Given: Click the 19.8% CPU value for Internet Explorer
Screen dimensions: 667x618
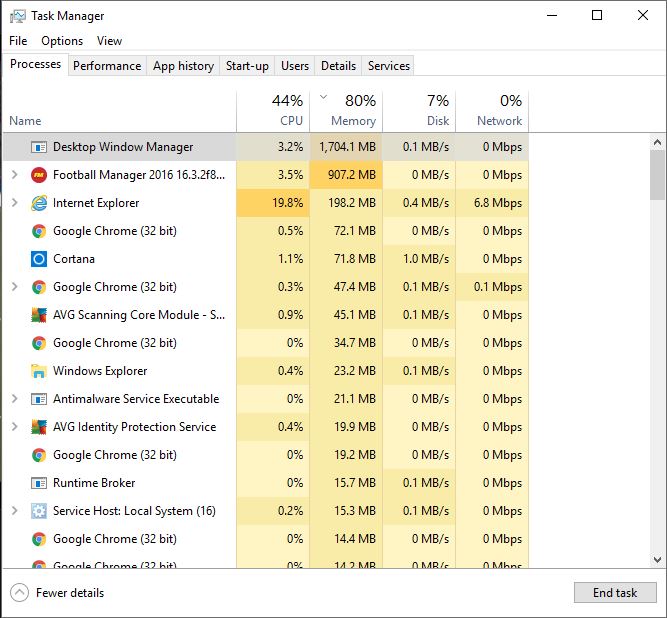Looking at the screenshot, I should tap(288, 203).
